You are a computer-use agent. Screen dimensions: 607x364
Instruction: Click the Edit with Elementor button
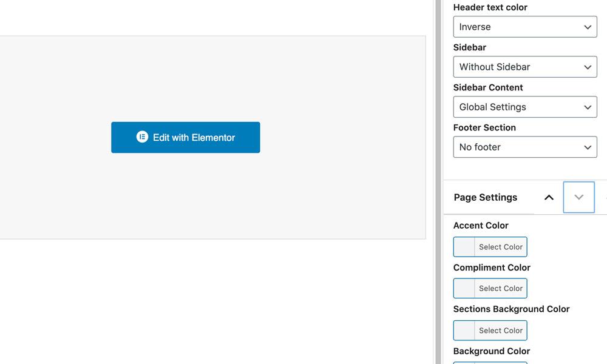tap(185, 137)
